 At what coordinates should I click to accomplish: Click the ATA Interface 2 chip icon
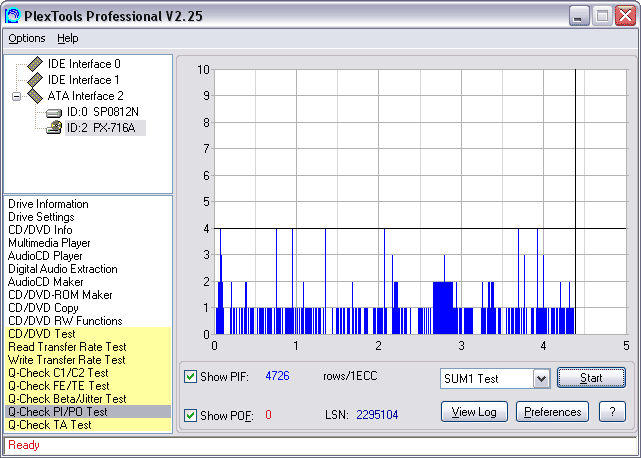pos(35,96)
